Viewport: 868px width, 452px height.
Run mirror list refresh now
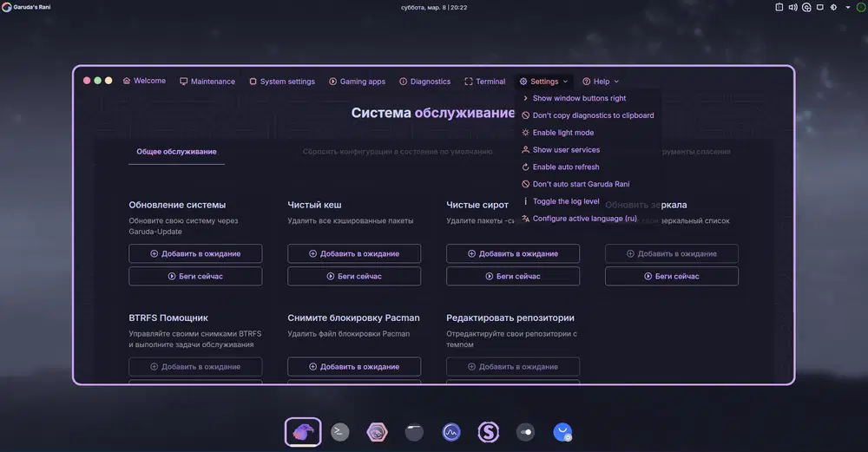pos(672,276)
